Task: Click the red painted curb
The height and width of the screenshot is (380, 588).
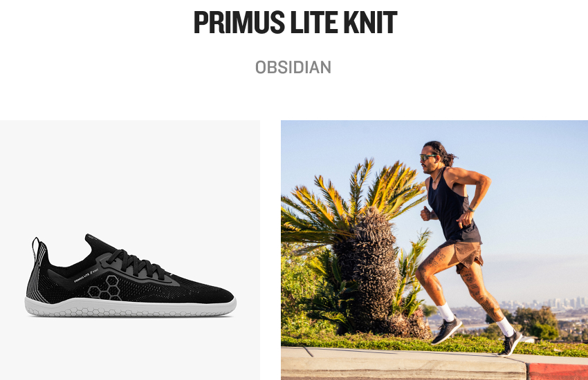Action: [558, 372]
